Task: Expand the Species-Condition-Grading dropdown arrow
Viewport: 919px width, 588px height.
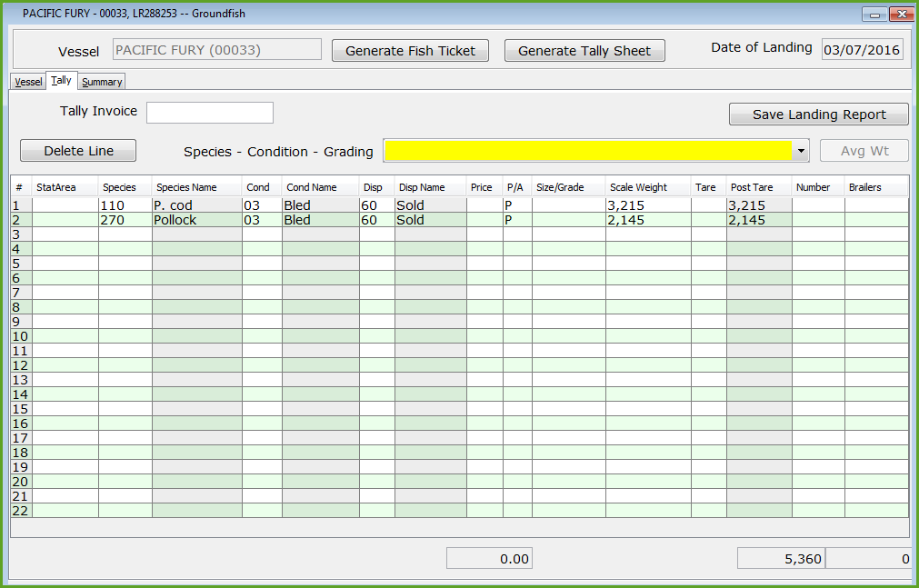Action: (801, 151)
